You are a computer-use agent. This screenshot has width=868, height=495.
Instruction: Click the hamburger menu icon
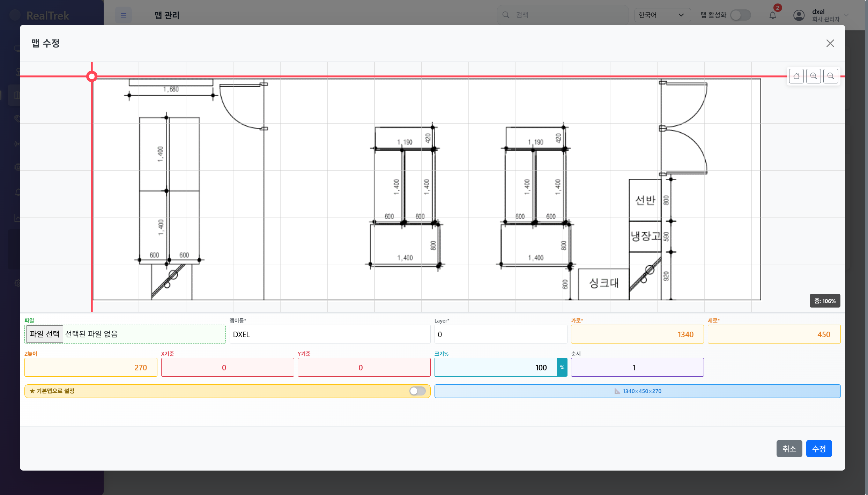tap(123, 15)
